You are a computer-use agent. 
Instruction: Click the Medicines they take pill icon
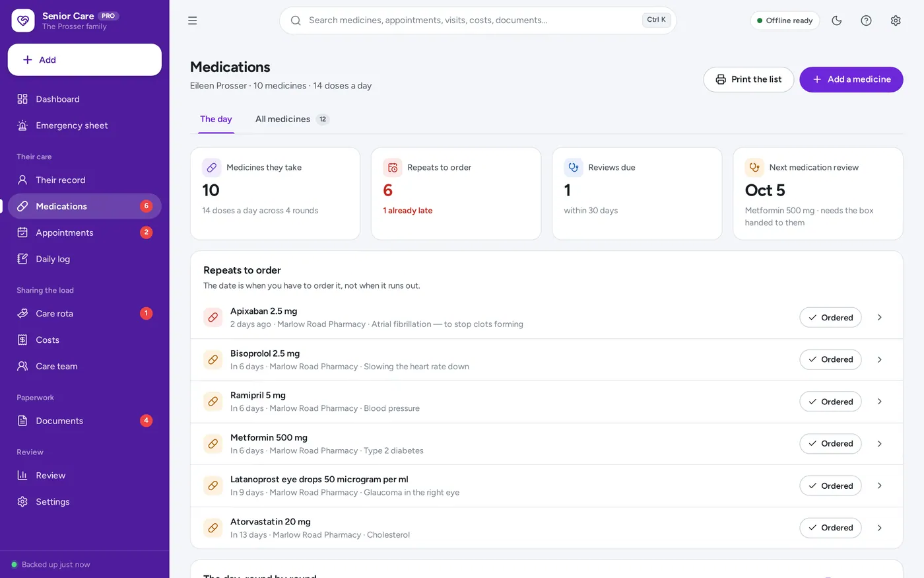[212, 168]
